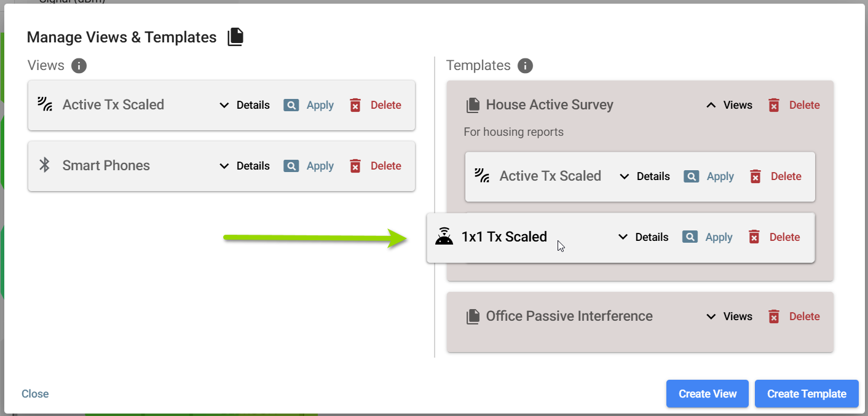The height and width of the screenshot is (416, 868).
Task: Click the copy icon beside Manage Views & Templates
Action: 235,37
